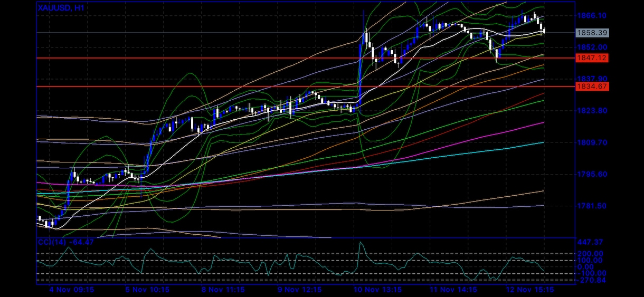This screenshot has height=297, width=644.
Task: Click the -270.84 CCI scale value
Action: pos(591,280)
